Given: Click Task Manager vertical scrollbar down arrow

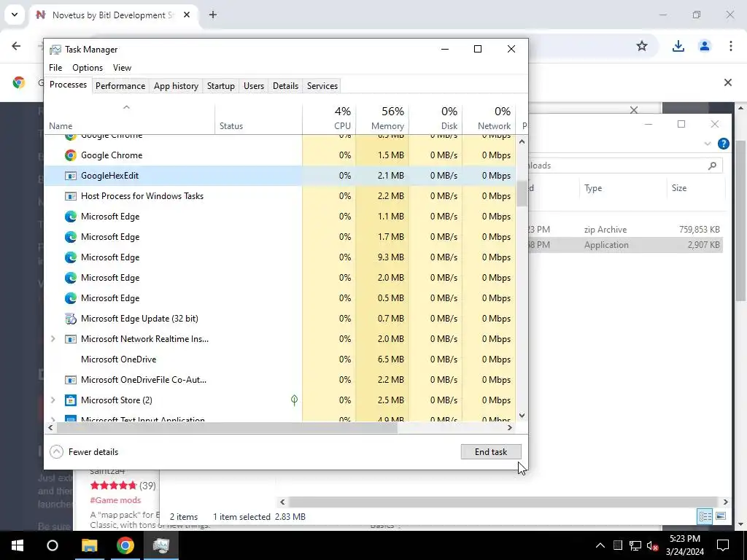Looking at the screenshot, I should coord(522,415).
